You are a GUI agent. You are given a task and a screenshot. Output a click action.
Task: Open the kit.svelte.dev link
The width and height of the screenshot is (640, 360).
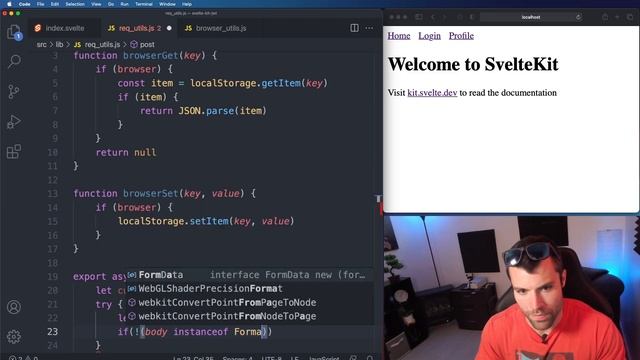(x=432, y=93)
